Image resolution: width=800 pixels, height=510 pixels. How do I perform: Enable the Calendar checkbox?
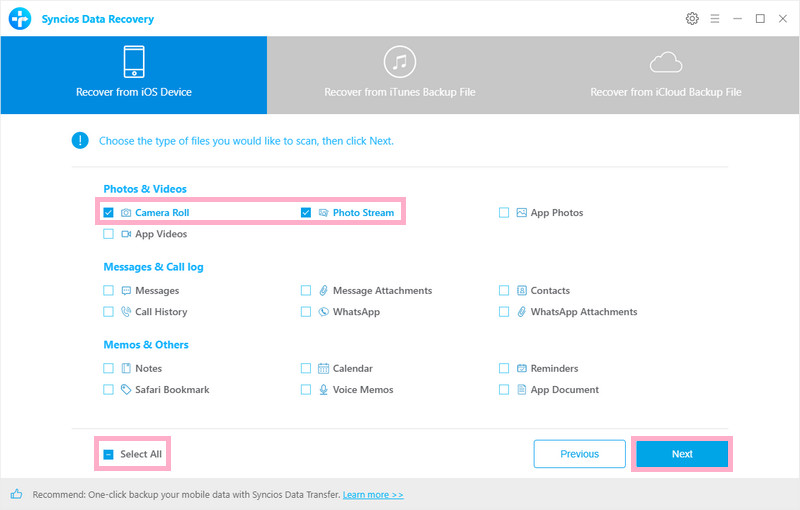(306, 368)
